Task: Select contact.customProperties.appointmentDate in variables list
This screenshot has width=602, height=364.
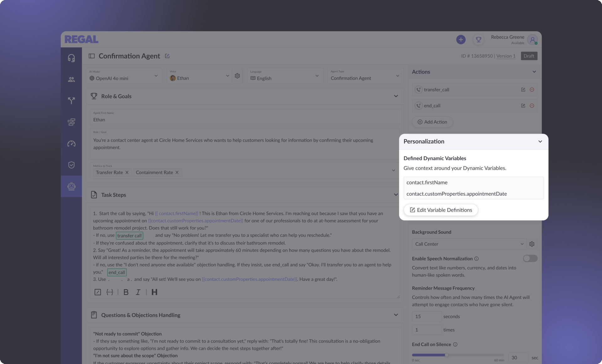Action: click(457, 194)
